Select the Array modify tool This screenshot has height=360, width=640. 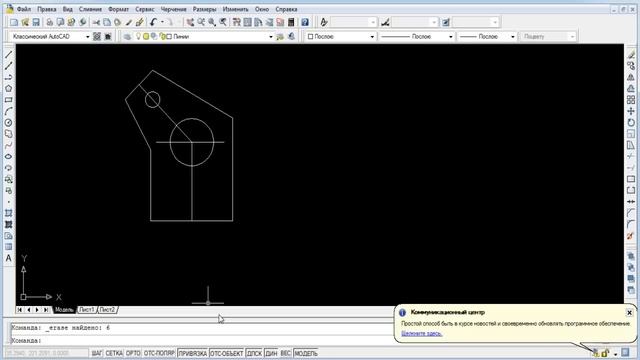(x=631, y=100)
